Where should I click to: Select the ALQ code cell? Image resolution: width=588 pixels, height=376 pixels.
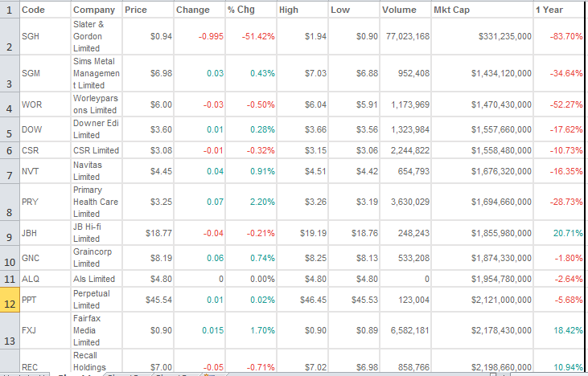45,279
